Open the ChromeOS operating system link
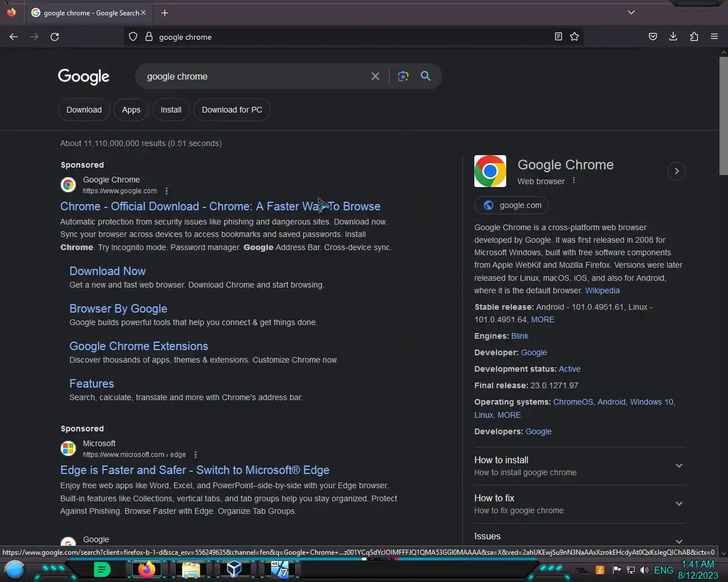The height and width of the screenshot is (582, 728). pos(573,402)
